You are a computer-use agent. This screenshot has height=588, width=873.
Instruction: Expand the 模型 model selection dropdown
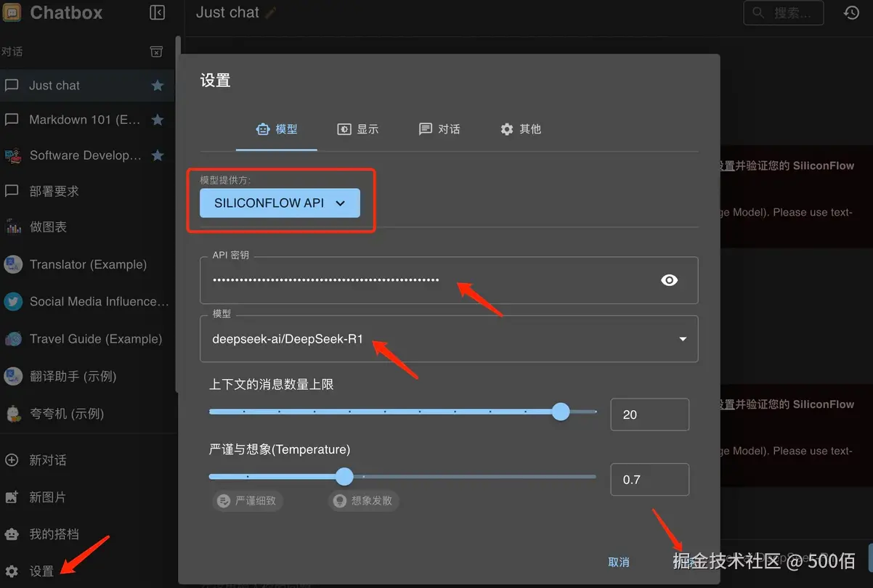click(681, 338)
